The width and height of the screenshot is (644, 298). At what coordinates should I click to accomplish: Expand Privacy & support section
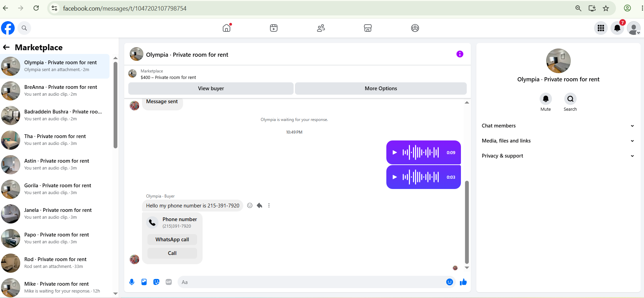558,156
